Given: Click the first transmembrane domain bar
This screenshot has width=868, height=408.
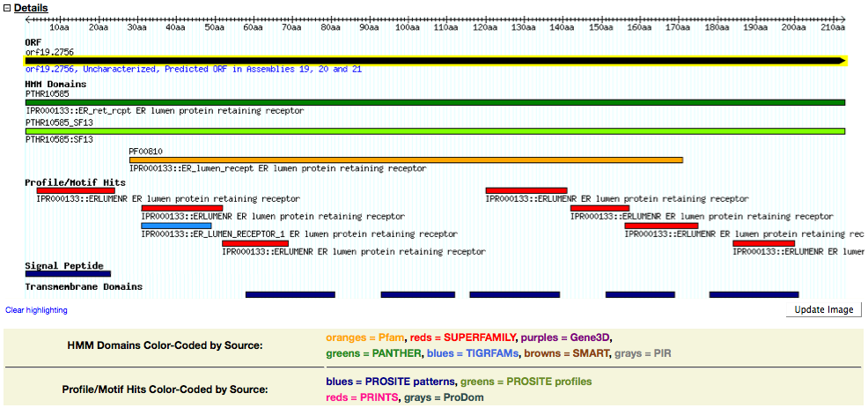Looking at the screenshot, I should 290,294.
